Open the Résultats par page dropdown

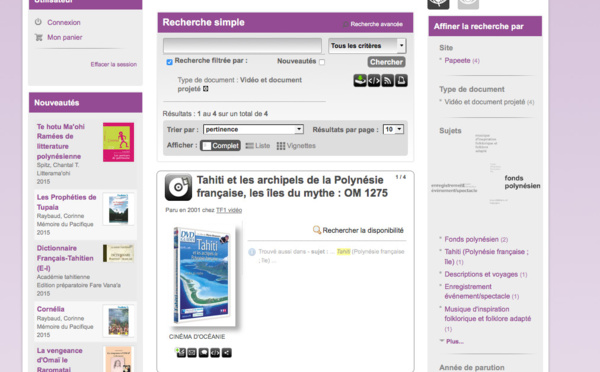(393, 129)
